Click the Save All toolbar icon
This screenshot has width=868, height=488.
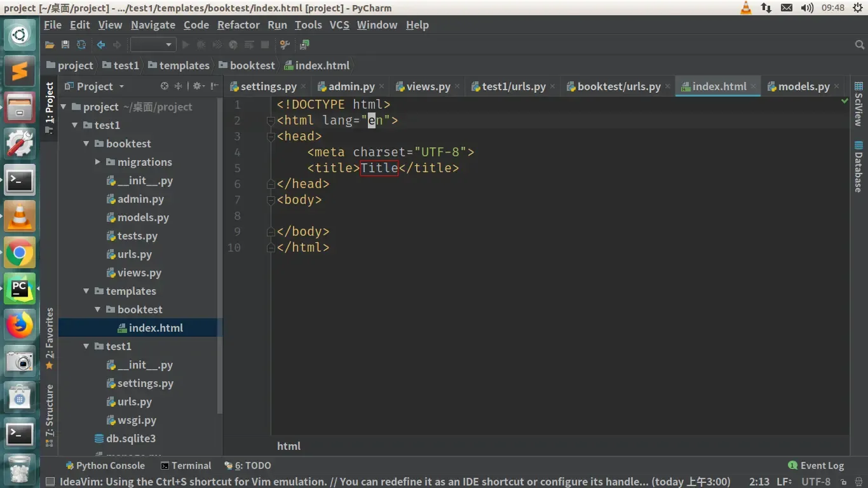tap(65, 45)
